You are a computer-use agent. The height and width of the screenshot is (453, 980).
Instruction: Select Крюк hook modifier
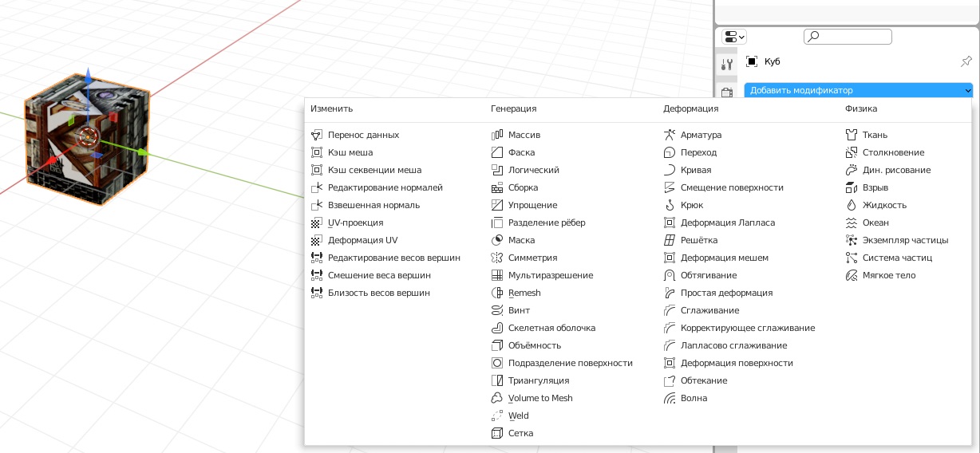tap(683, 205)
